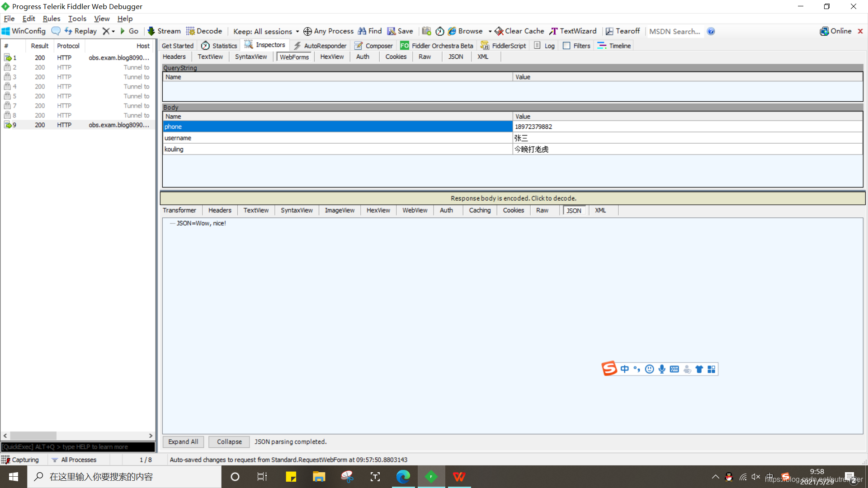The width and height of the screenshot is (868, 488).
Task: Select the kouling row in Body
Action: click(513, 149)
